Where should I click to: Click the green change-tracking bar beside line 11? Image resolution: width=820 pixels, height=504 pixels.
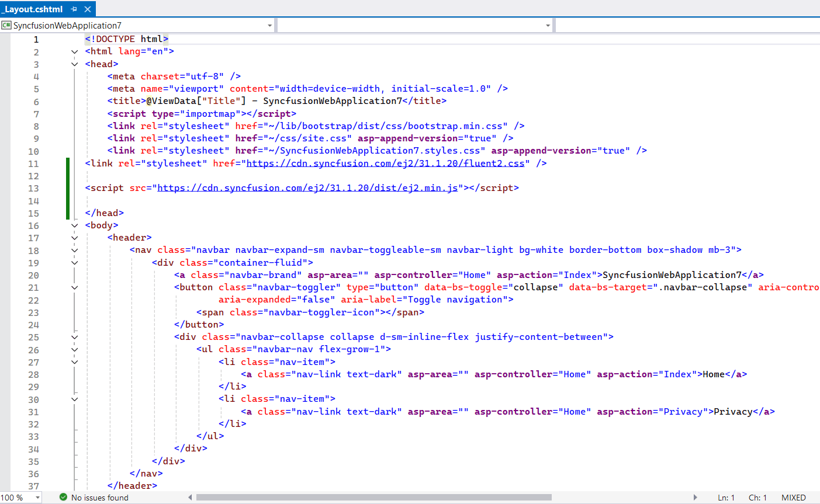coord(67,162)
